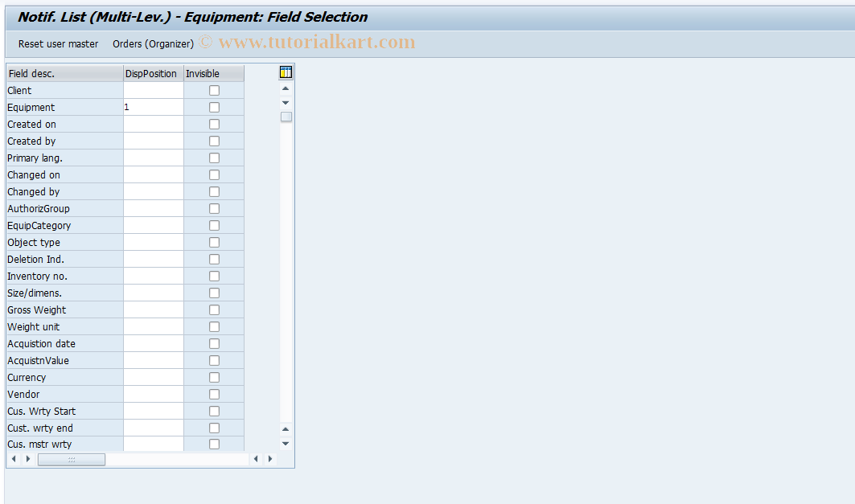Select the Acquistion date field description cell

pyautogui.click(x=65, y=344)
